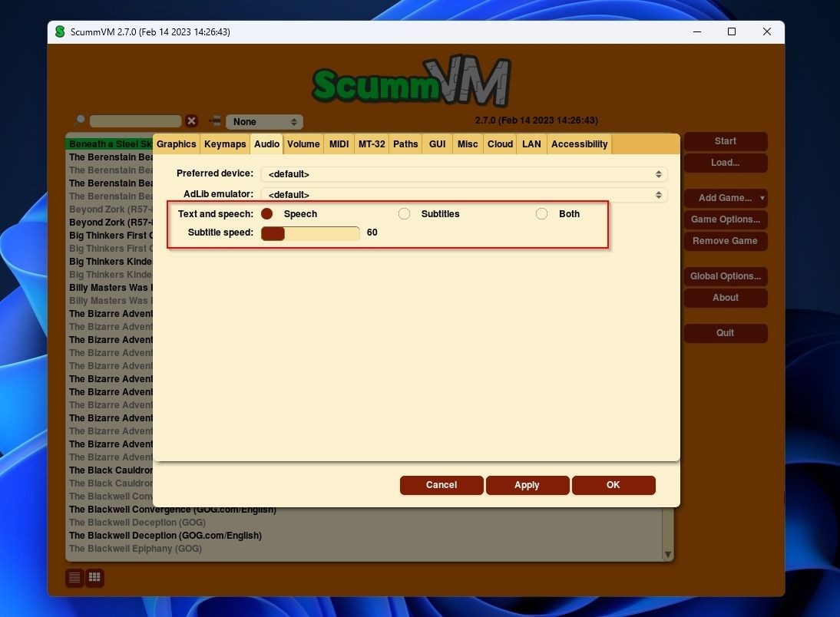The width and height of the screenshot is (840, 617).
Task: Select the Subtitles radio button
Action: click(404, 213)
